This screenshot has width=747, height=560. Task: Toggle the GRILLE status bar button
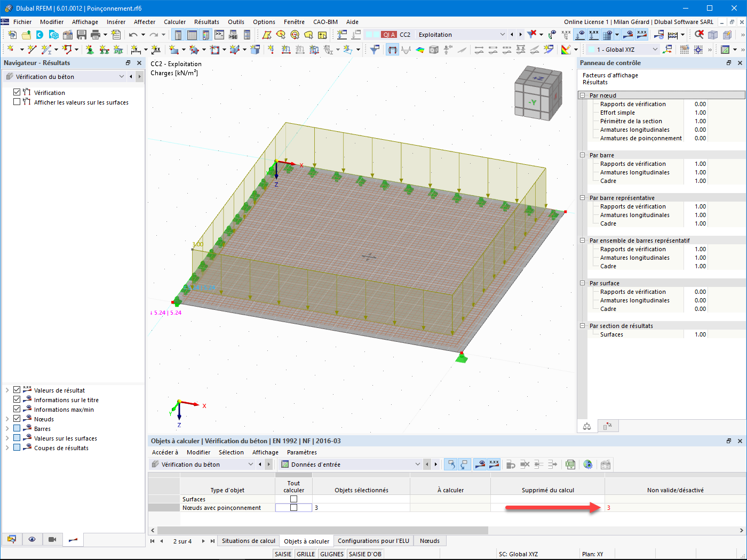306,554
